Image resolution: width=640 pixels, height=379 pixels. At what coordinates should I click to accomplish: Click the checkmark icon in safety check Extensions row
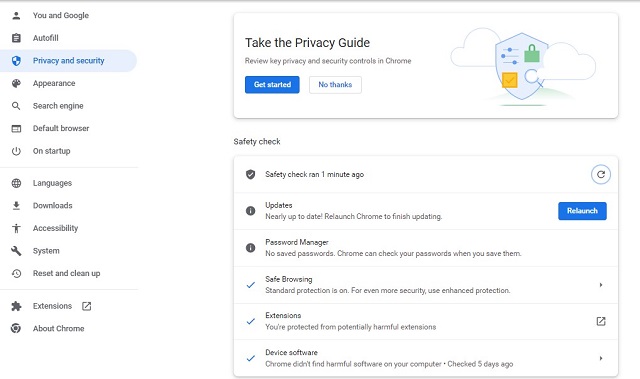point(251,321)
